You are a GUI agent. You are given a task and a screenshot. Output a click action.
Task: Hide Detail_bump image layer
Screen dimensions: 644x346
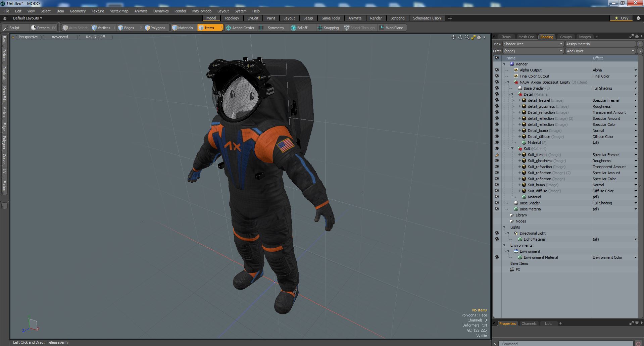pyautogui.click(x=497, y=131)
